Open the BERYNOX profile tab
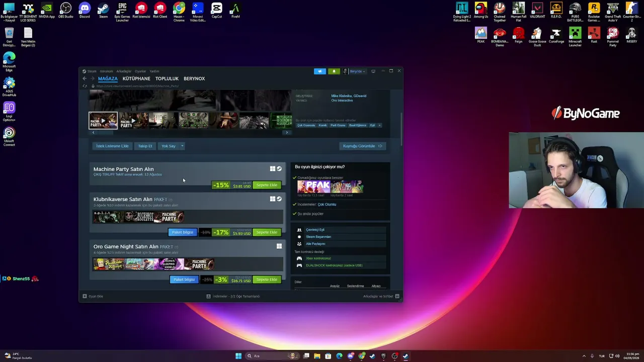 coord(194,78)
